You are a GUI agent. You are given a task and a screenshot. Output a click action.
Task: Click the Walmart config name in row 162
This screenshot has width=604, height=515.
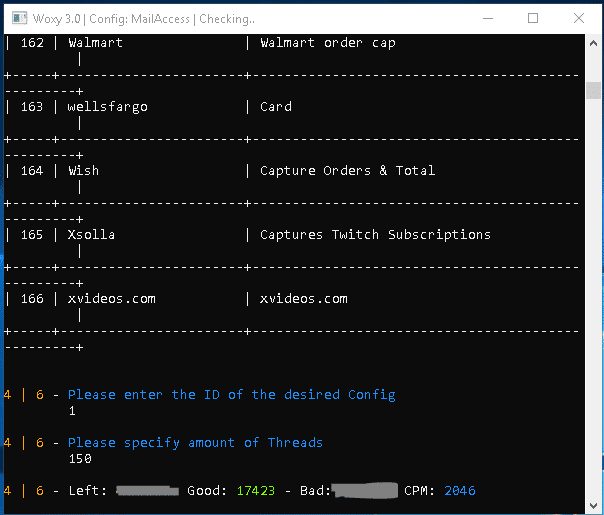[95, 43]
